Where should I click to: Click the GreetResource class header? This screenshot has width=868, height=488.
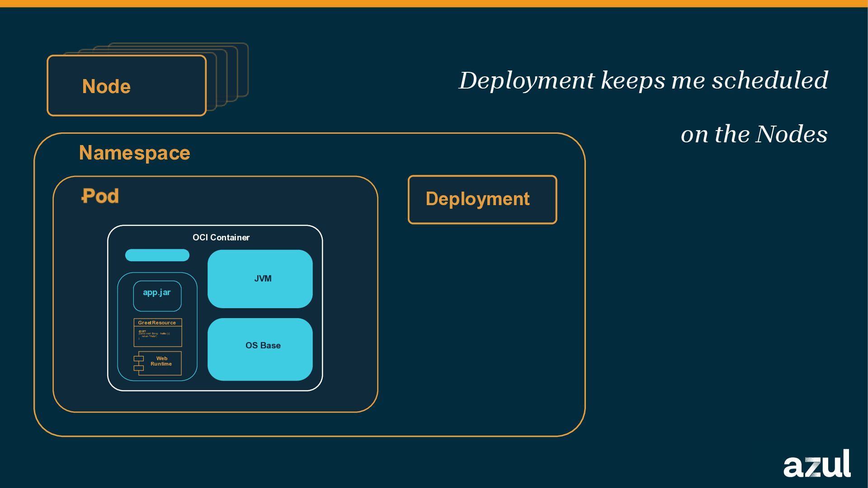coord(157,323)
